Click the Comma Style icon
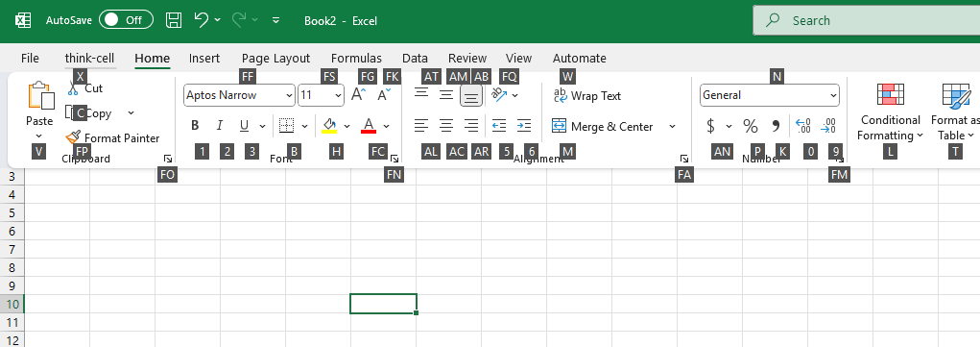980x347 pixels. point(776,127)
